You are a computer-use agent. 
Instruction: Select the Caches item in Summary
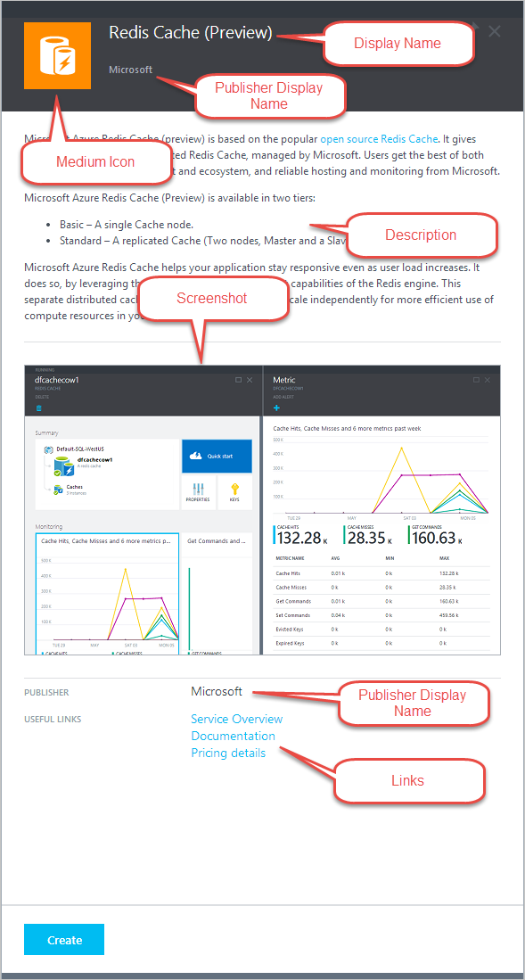pos(69,489)
